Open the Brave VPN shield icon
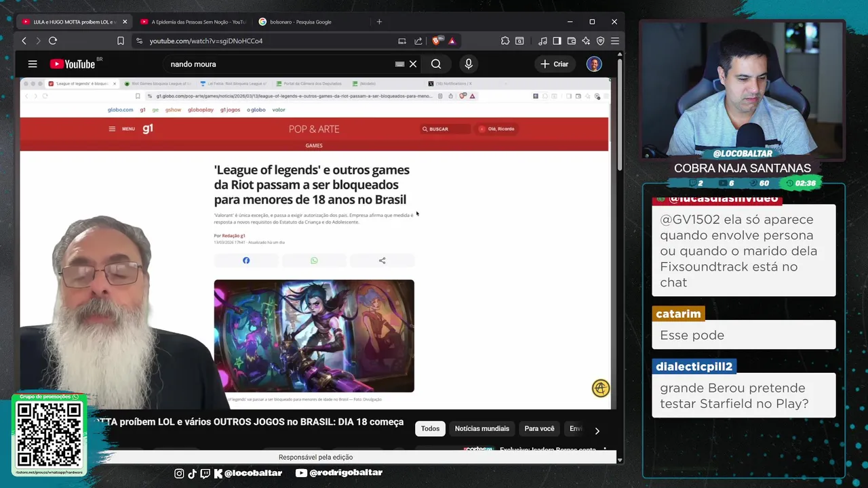868x488 pixels. [600, 41]
